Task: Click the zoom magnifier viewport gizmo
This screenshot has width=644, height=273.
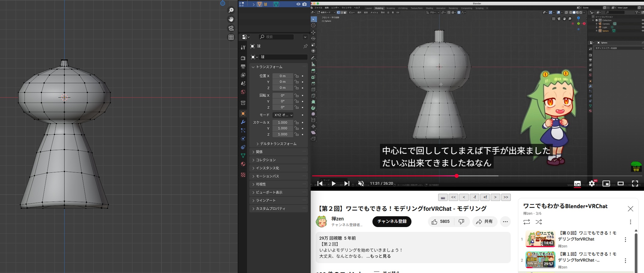Action: click(231, 11)
